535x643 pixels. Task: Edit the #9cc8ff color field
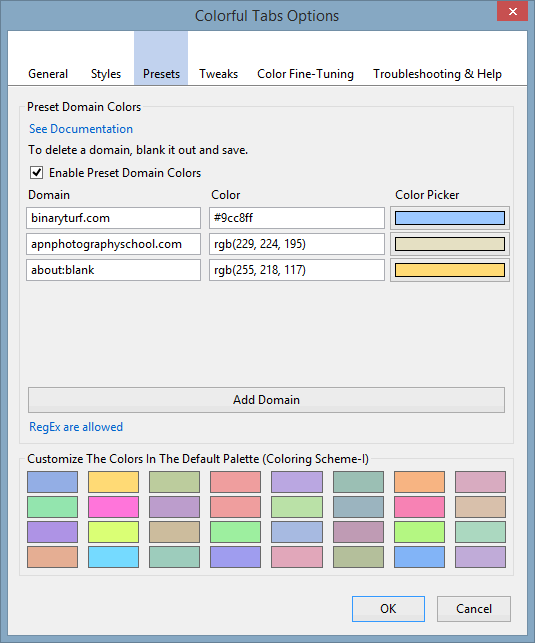tap(297, 218)
